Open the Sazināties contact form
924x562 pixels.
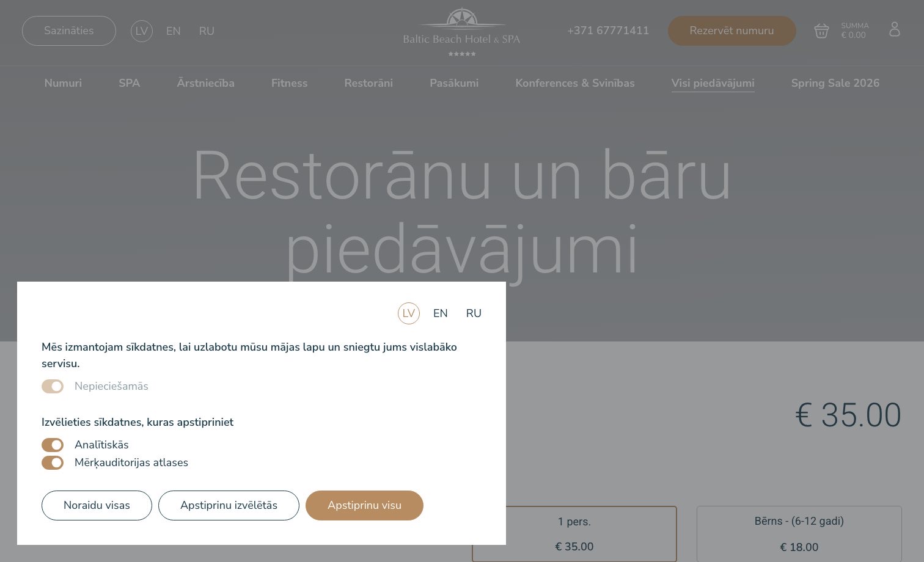[68, 31]
